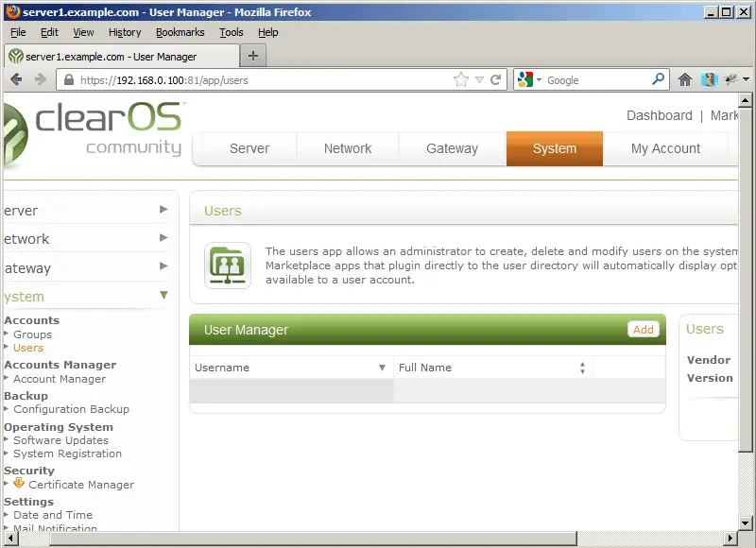Open the Dashboard link
Image resolution: width=756 pixels, height=548 pixels.
[x=659, y=115]
